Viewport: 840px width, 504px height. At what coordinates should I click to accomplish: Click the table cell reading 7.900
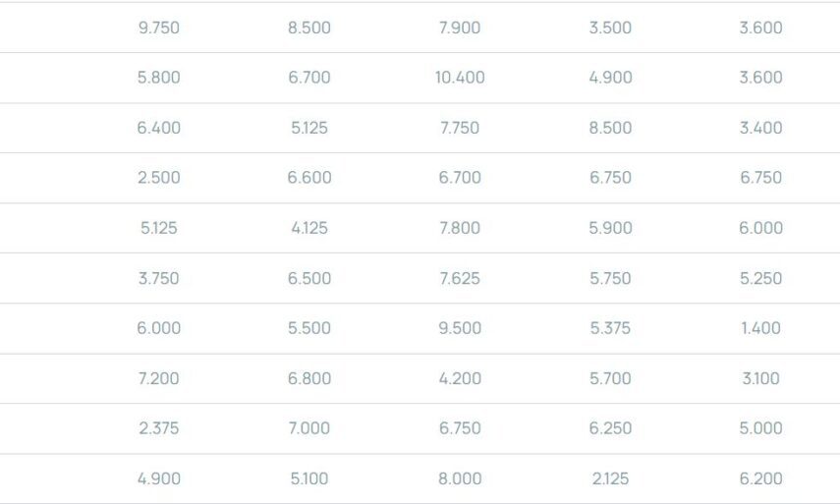coord(460,28)
